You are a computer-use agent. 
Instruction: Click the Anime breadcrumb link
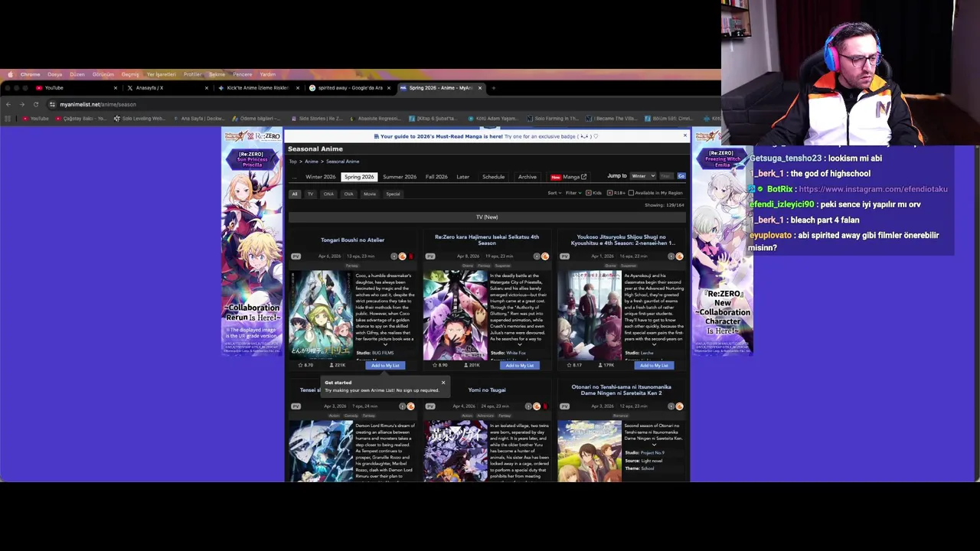coord(312,161)
